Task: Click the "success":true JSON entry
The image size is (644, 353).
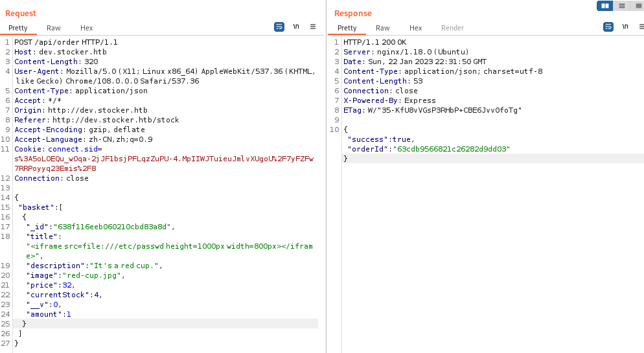Action: point(380,139)
